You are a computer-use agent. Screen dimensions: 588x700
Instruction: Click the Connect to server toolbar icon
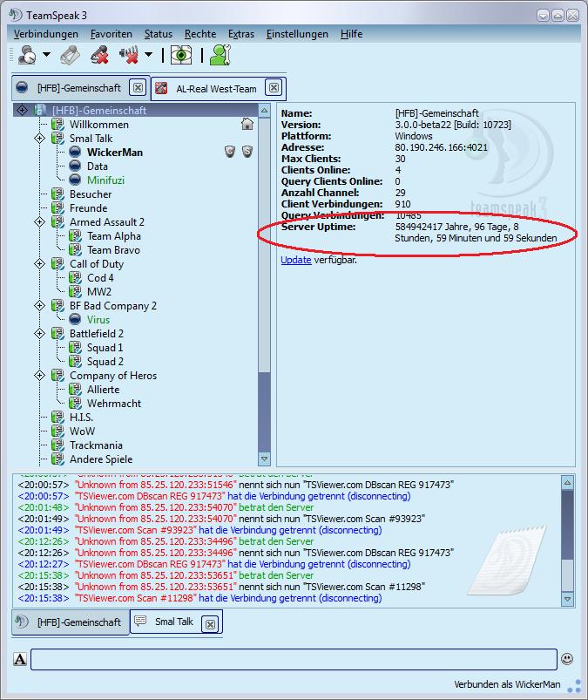point(27,56)
